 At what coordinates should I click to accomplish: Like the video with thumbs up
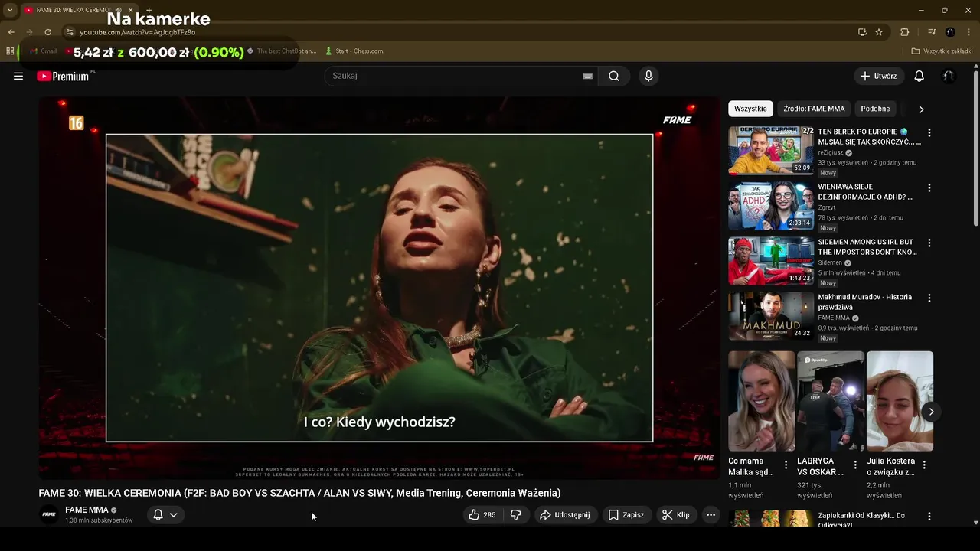coord(482,515)
